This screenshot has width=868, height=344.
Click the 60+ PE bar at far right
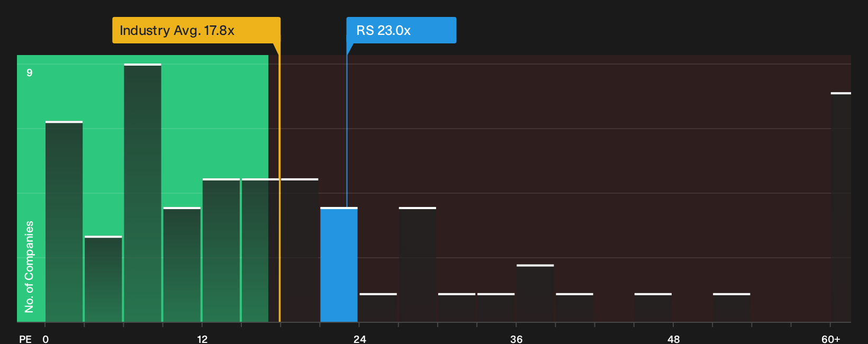point(841,207)
